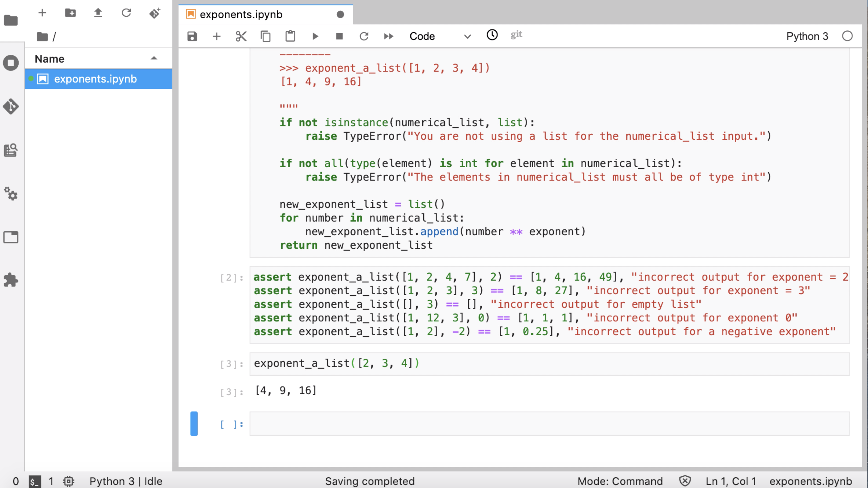The height and width of the screenshot is (488, 868).
Task: Save the notebook with the disk icon
Action: coord(192,36)
